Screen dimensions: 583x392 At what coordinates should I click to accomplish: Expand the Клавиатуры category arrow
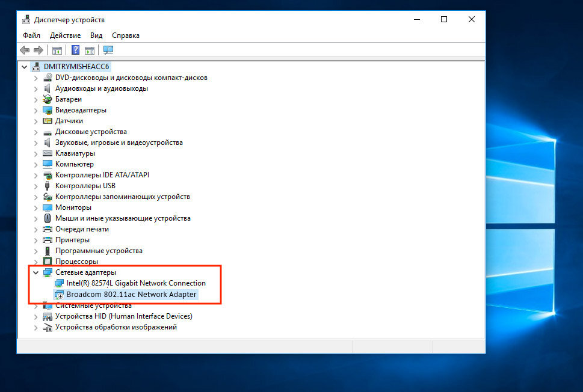35,153
